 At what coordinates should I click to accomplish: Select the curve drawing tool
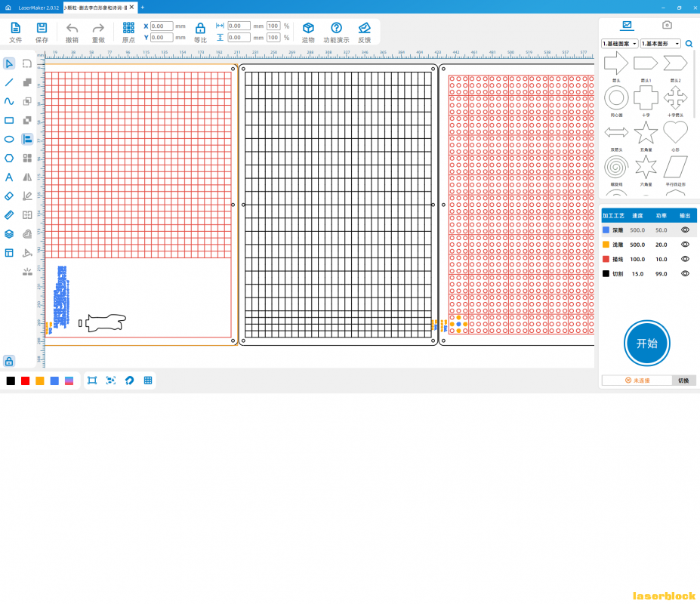coord(9,101)
